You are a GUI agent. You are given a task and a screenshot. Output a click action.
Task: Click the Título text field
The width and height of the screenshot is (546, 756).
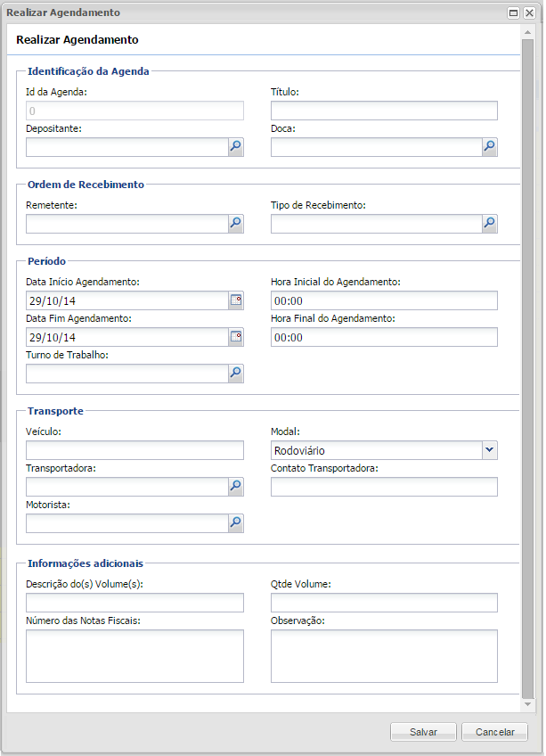(384, 111)
